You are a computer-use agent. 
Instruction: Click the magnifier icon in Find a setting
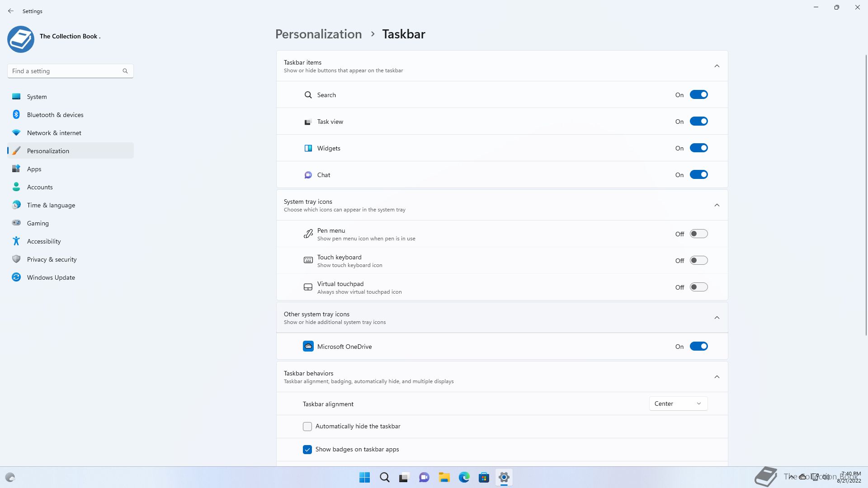click(x=125, y=71)
